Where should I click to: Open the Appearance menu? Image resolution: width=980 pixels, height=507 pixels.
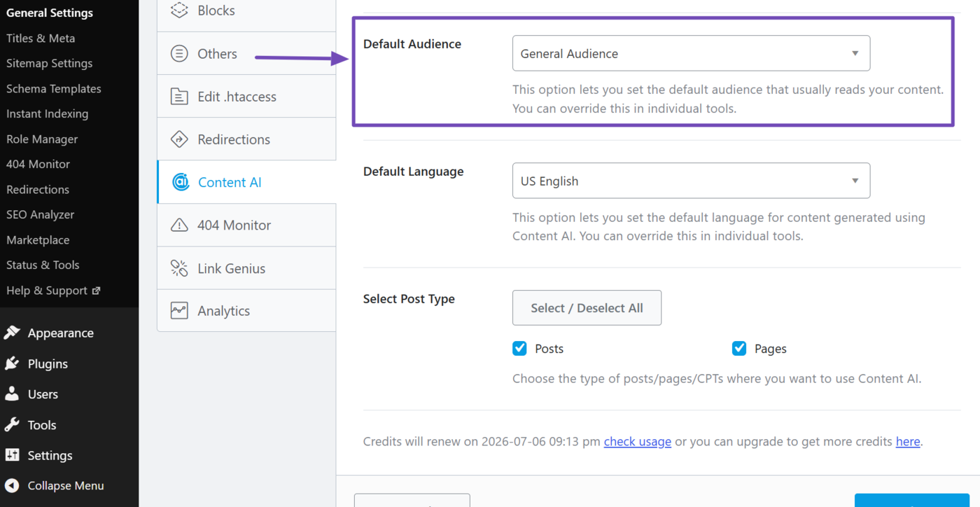tap(69, 333)
